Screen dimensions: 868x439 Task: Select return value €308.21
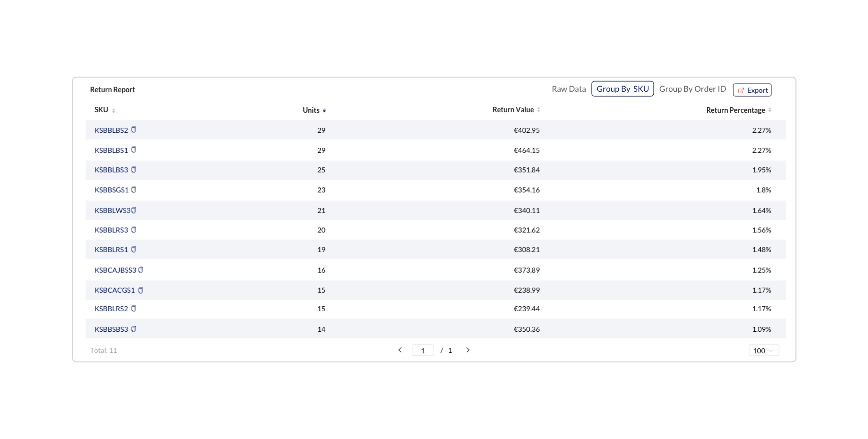click(527, 250)
